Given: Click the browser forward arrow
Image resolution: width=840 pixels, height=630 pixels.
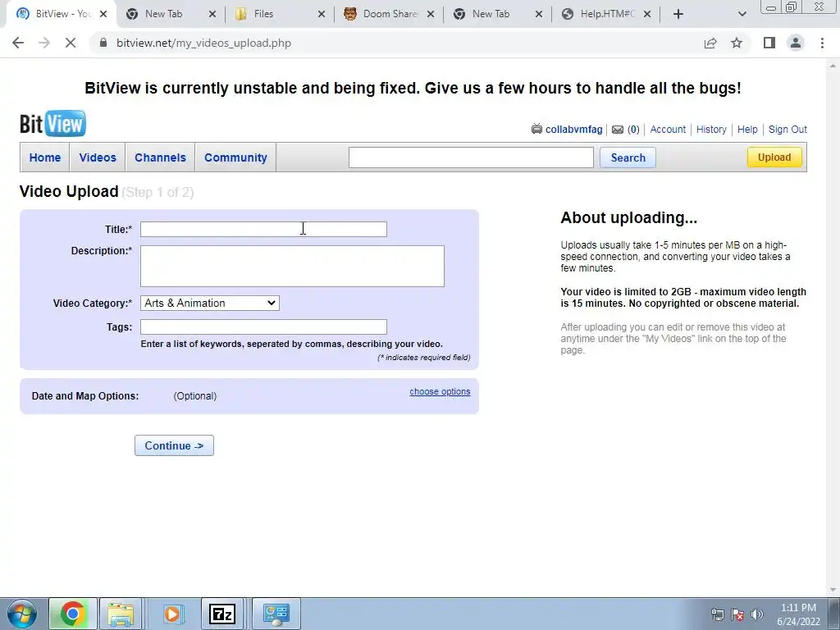Looking at the screenshot, I should (44, 43).
